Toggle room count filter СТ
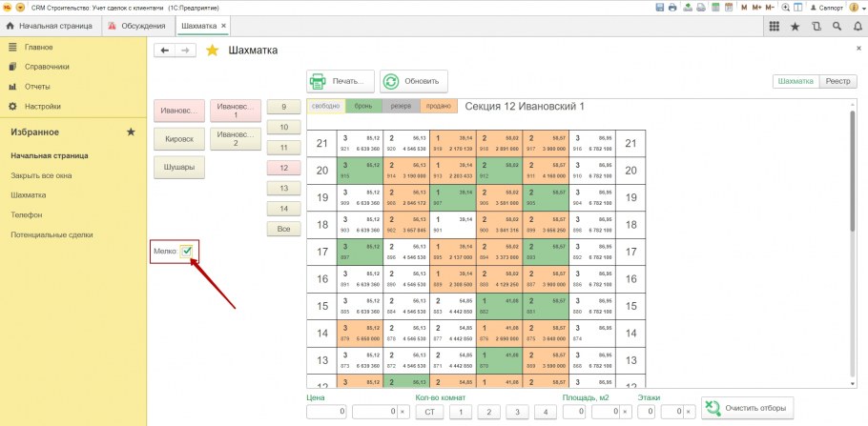 [429, 412]
